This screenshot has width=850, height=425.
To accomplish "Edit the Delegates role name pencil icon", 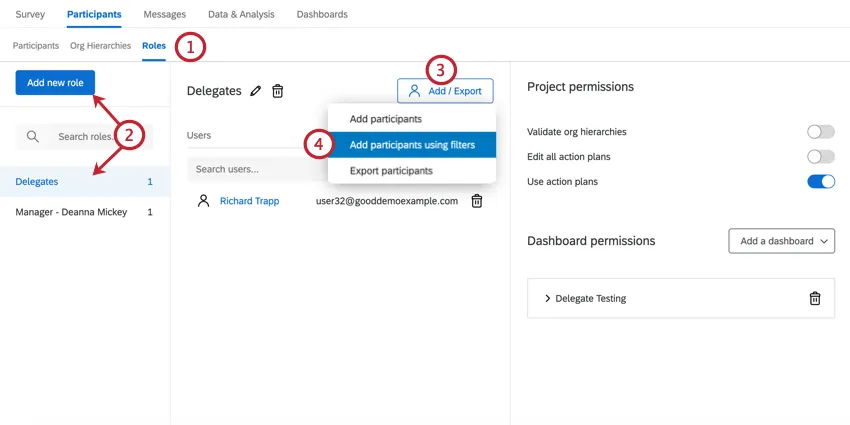I will [x=256, y=91].
